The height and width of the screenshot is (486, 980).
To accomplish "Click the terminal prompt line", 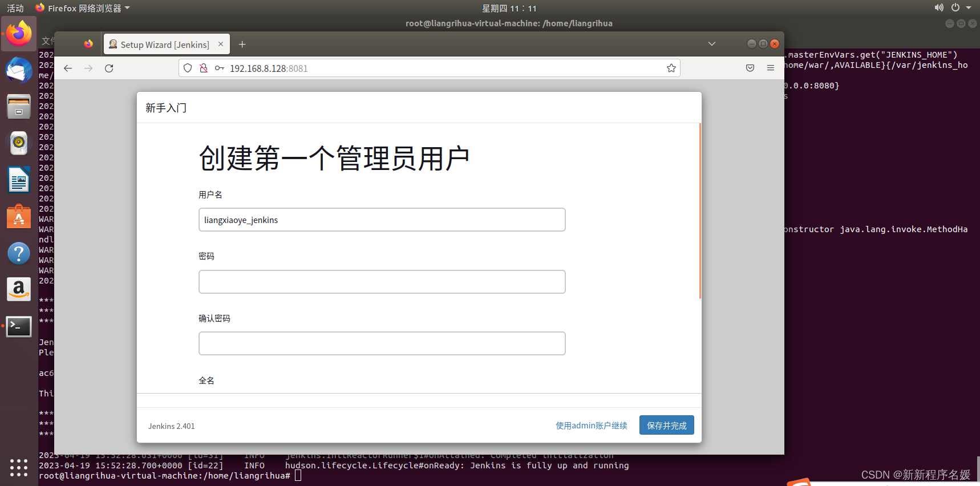I will click(x=170, y=476).
